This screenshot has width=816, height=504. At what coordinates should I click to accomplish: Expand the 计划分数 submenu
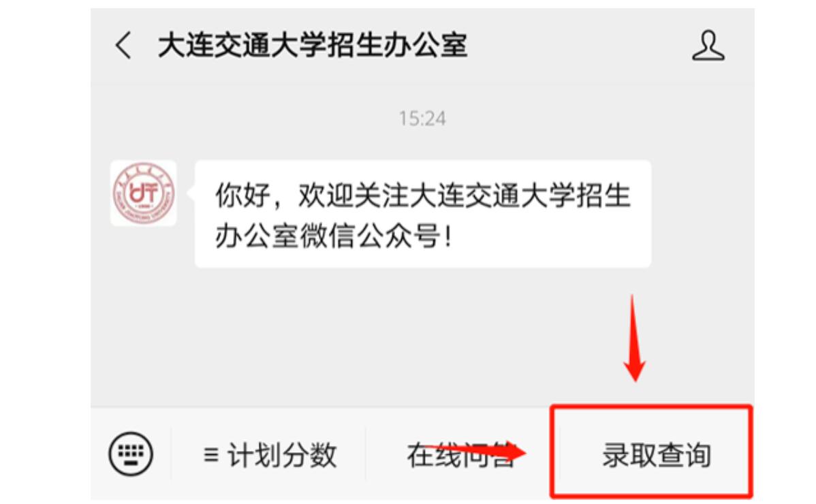[x=270, y=454]
